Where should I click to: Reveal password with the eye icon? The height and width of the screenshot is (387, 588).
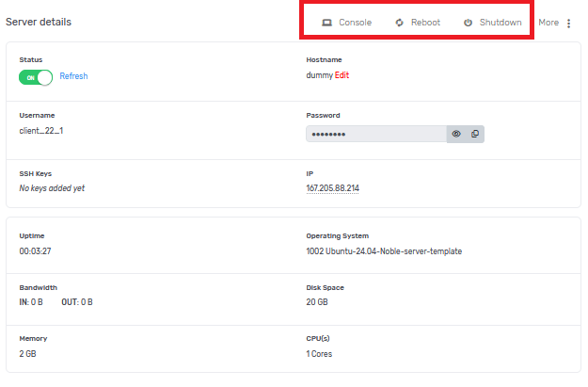click(x=456, y=134)
